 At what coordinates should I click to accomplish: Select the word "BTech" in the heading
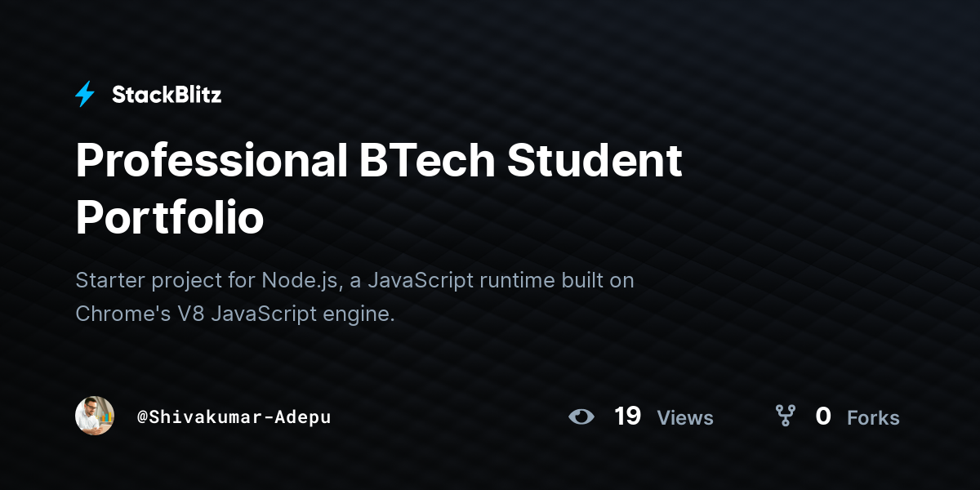click(x=427, y=161)
